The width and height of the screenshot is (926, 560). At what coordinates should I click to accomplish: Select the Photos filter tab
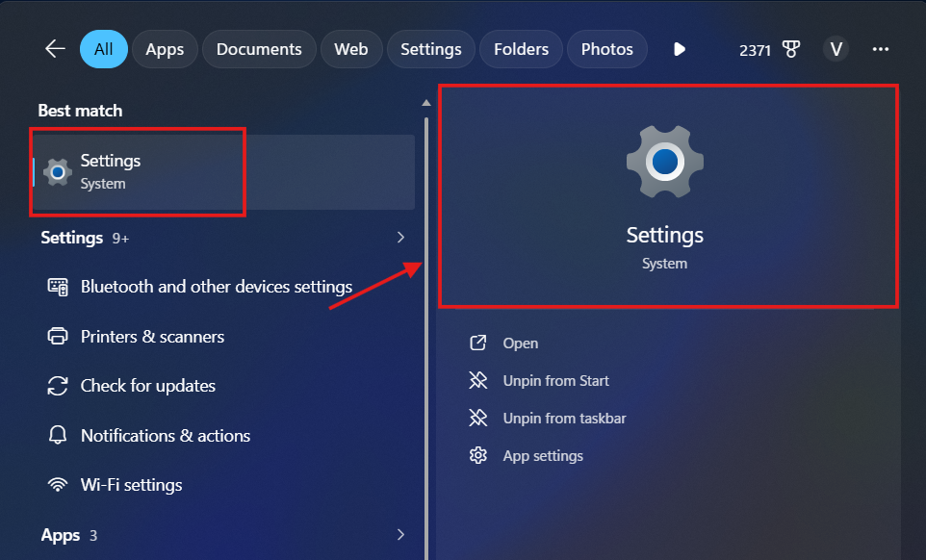[606, 49]
